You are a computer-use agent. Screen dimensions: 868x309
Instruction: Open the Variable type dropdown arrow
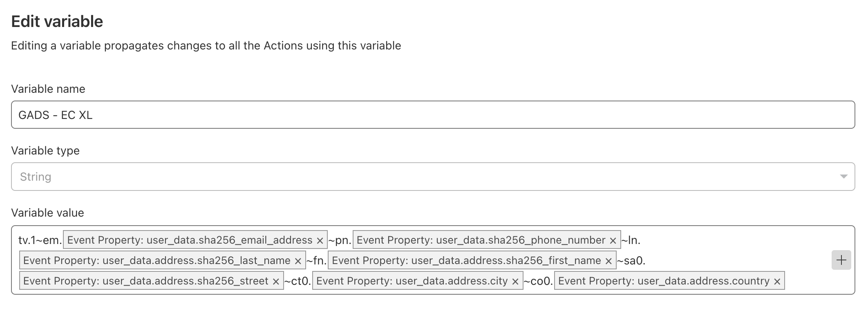[x=843, y=177]
